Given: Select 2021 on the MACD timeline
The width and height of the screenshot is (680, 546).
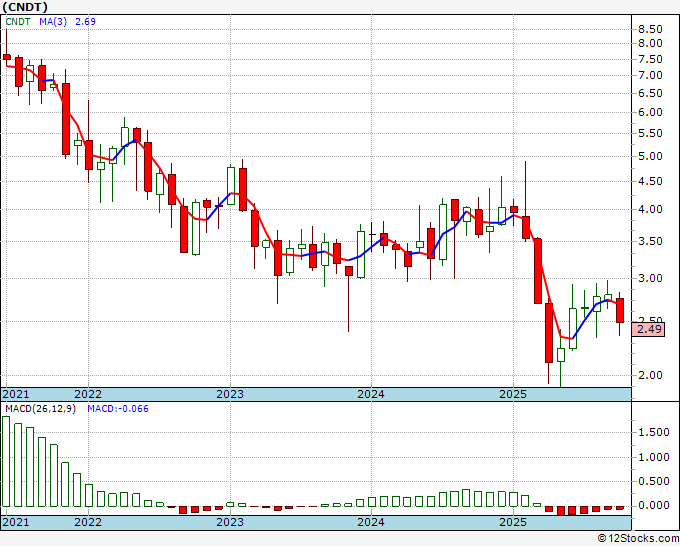Looking at the screenshot, I should pyautogui.click(x=16, y=522).
